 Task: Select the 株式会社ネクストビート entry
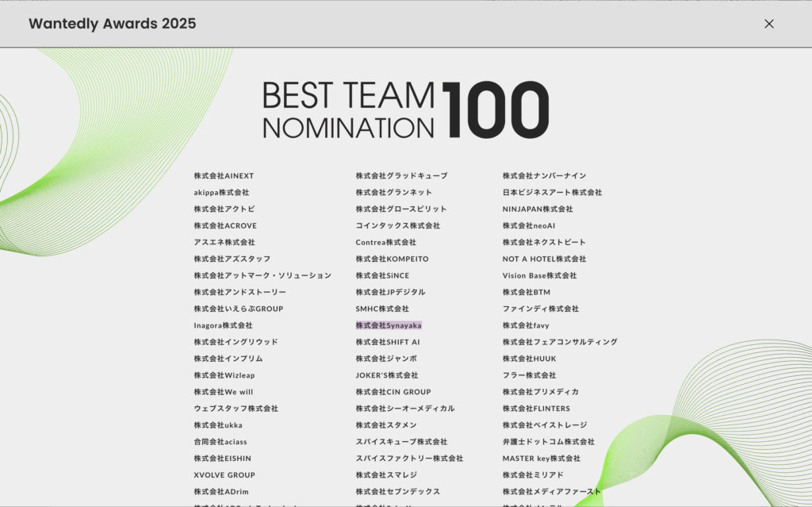(x=544, y=242)
